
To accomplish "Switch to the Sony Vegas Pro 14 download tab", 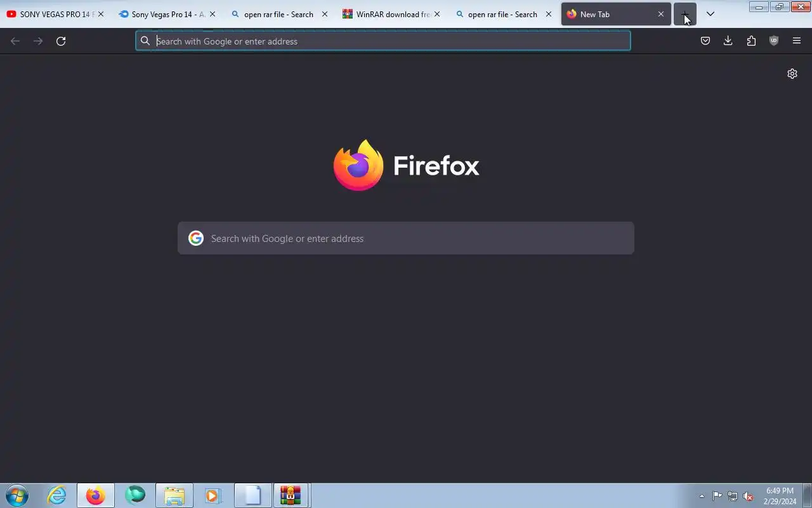I will 167,14.
